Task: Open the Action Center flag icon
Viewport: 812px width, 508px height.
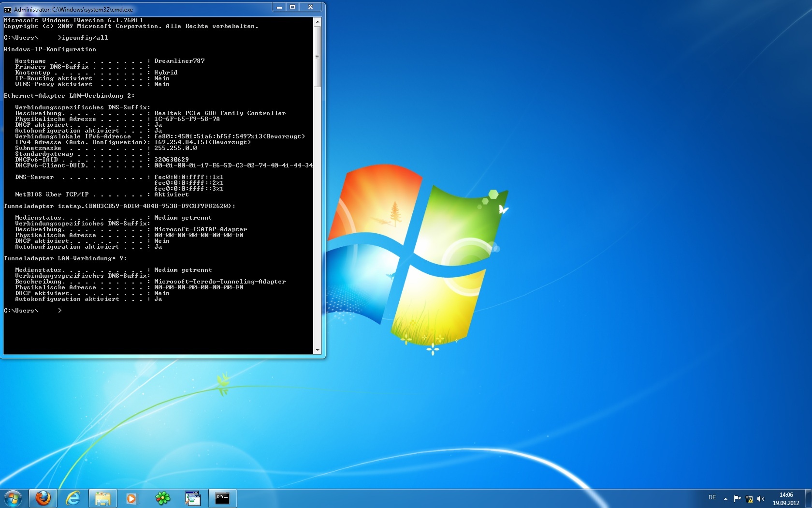Action: pyautogui.click(x=737, y=498)
